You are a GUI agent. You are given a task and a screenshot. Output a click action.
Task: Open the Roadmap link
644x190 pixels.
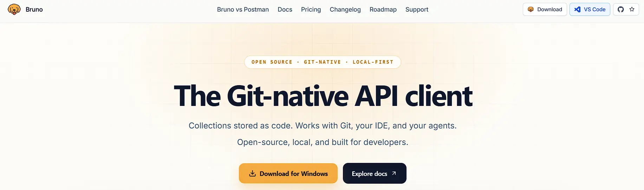pyautogui.click(x=383, y=9)
